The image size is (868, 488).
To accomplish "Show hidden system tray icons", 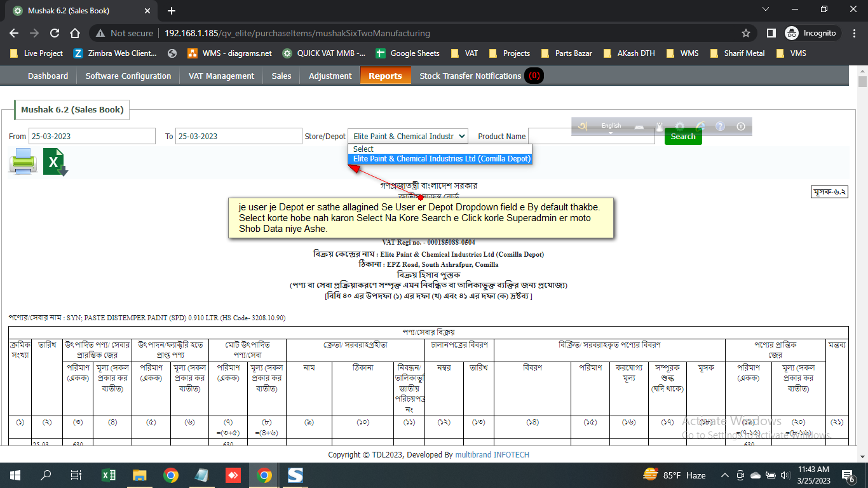I will point(725,475).
